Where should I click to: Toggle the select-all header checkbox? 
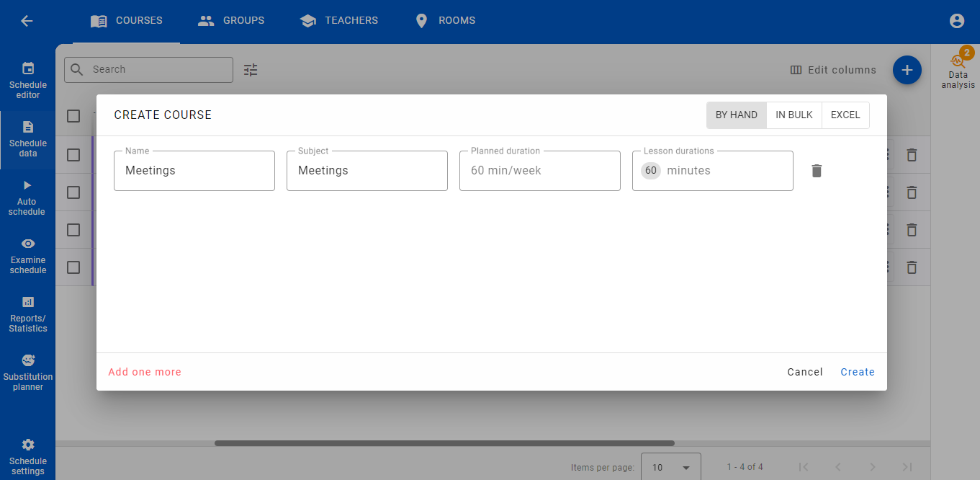coord(73,116)
